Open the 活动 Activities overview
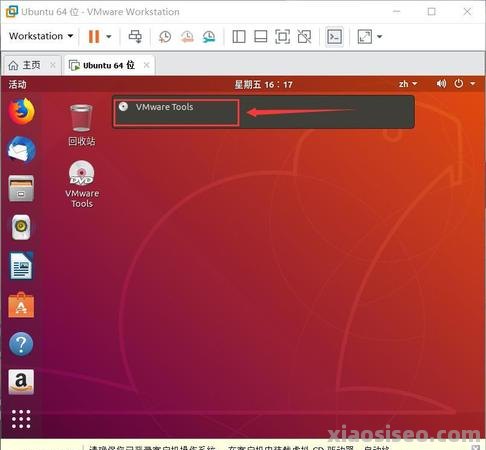The height and width of the screenshot is (450, 486). [17, 84]
